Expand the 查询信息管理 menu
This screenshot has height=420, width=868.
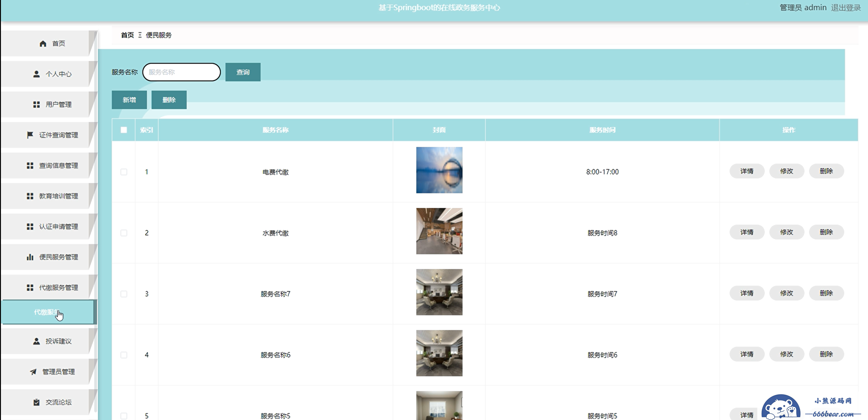pyautogui.click(x=49, y=166)
